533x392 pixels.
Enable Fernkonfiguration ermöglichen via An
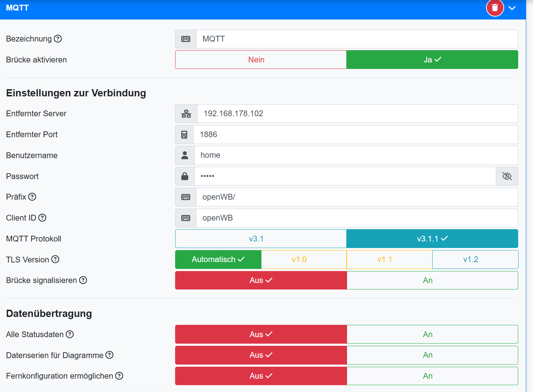(428, 376)
